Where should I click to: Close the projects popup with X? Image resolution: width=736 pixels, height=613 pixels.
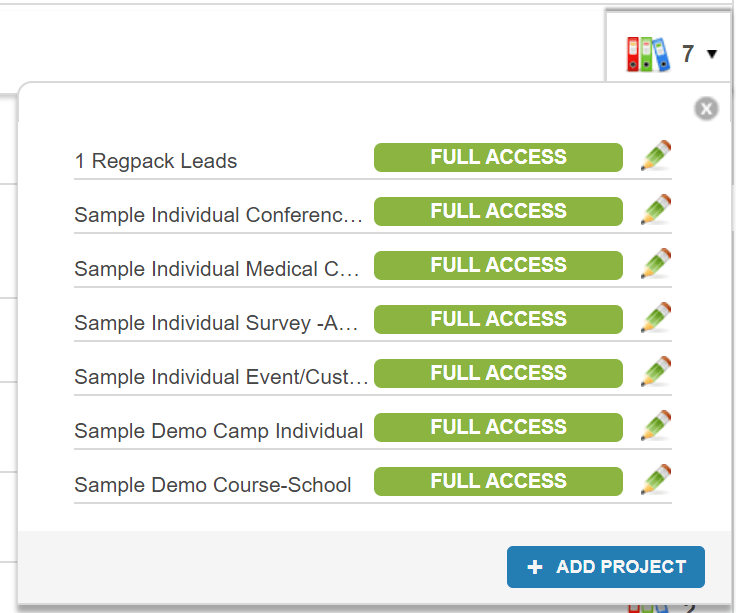(x=706, y=109)
